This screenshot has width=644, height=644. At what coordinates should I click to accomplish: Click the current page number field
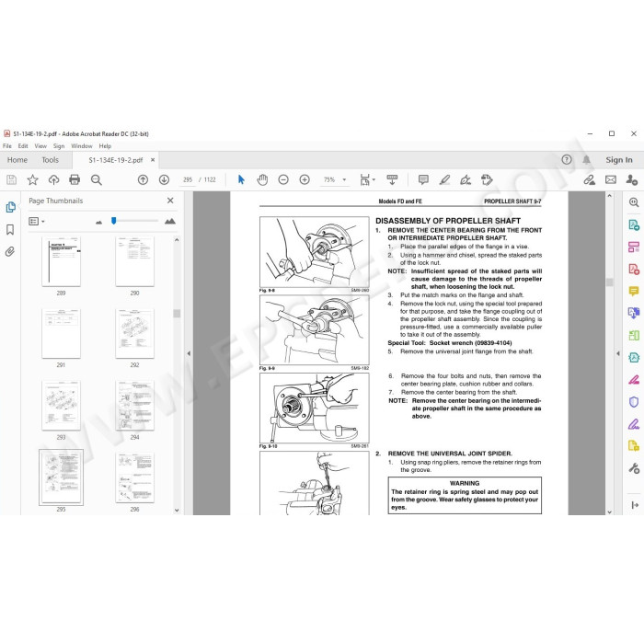click(188, 180)
